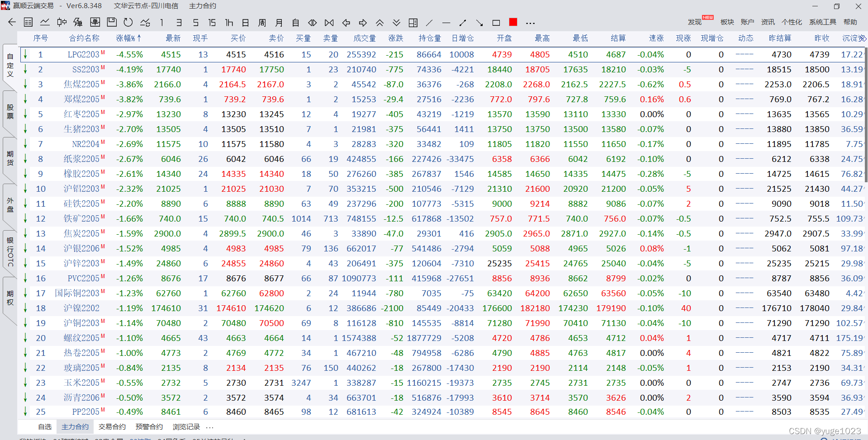Click the horizontal compress chart icon
This screenshot has width=868, height=440.
coord(329,22)
